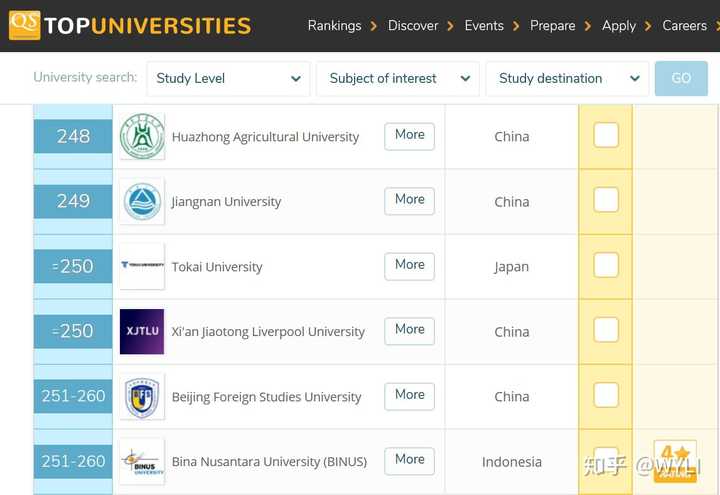Click More for Bina Nusantara University
The height and width of the screenshot is (495, 720).
point(410,461)
